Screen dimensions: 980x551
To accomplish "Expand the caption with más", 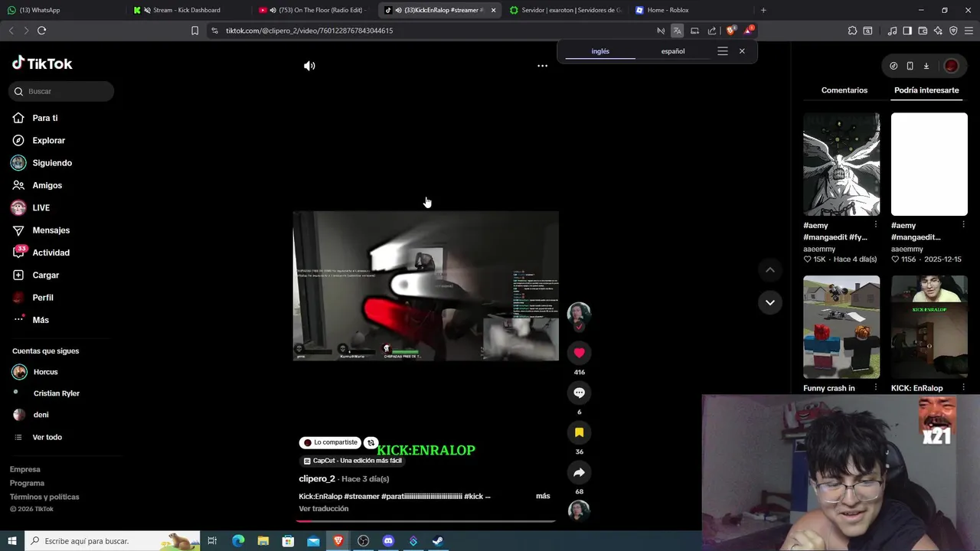I will (543, 496).
